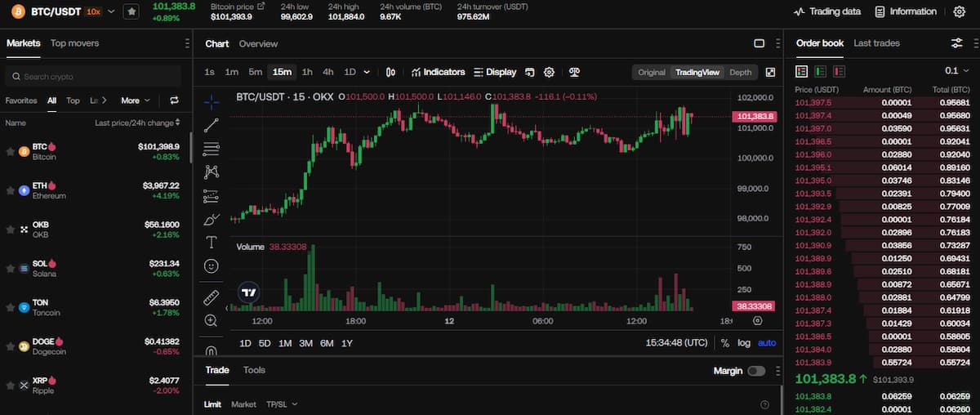Toggle log scale on chart

tap(743, 343)
